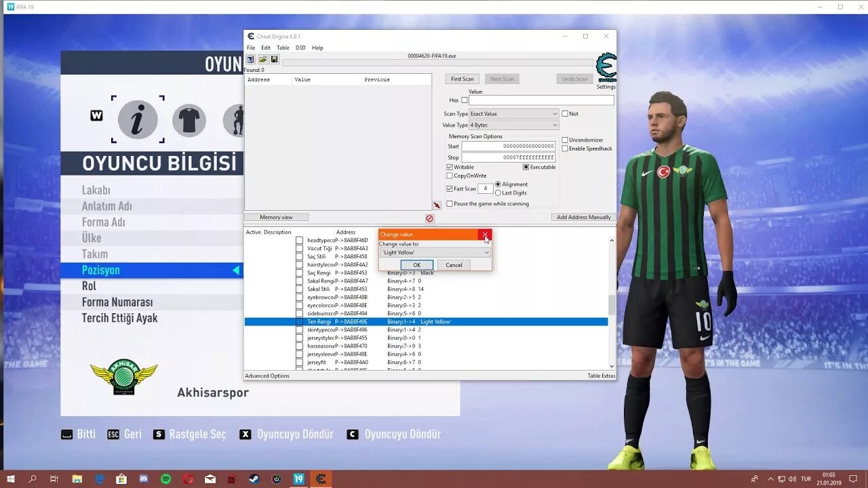Toggle the Fast Scan checkbox
Screen dimensions: 868x488
450,188
